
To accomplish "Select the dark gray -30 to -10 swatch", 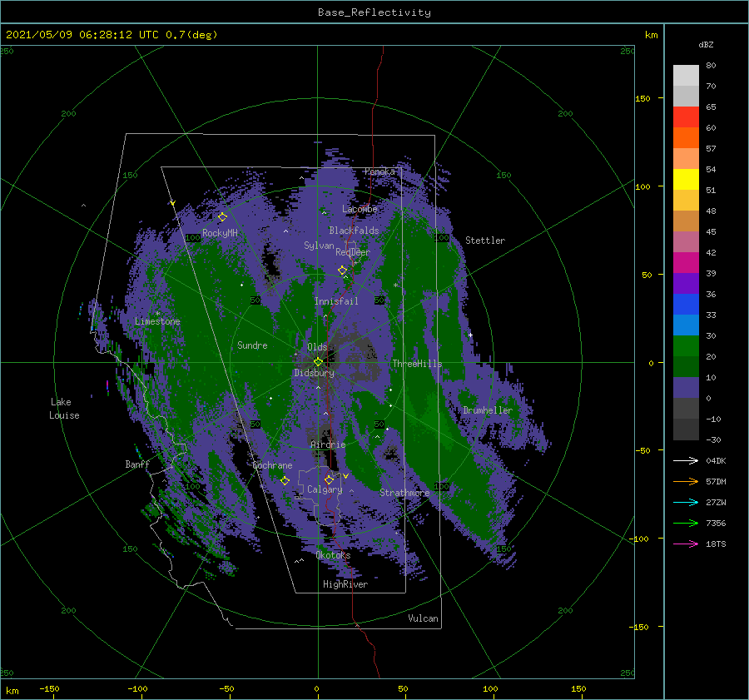I will point(686,429).
